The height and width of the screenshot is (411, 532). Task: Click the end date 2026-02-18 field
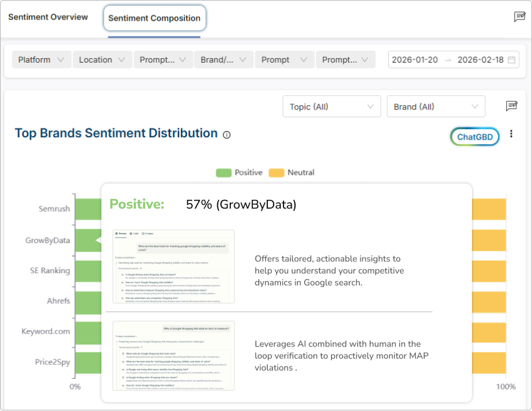tap(480, 60)
